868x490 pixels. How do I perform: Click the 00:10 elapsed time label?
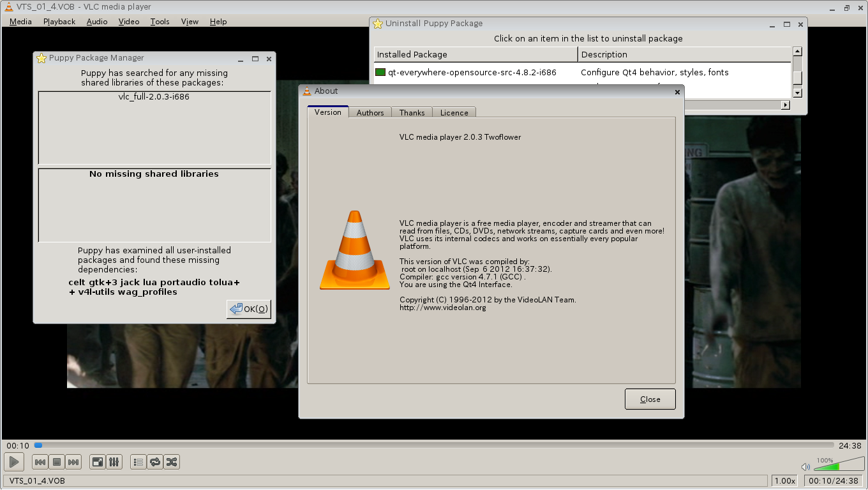(x=18, y=445)
